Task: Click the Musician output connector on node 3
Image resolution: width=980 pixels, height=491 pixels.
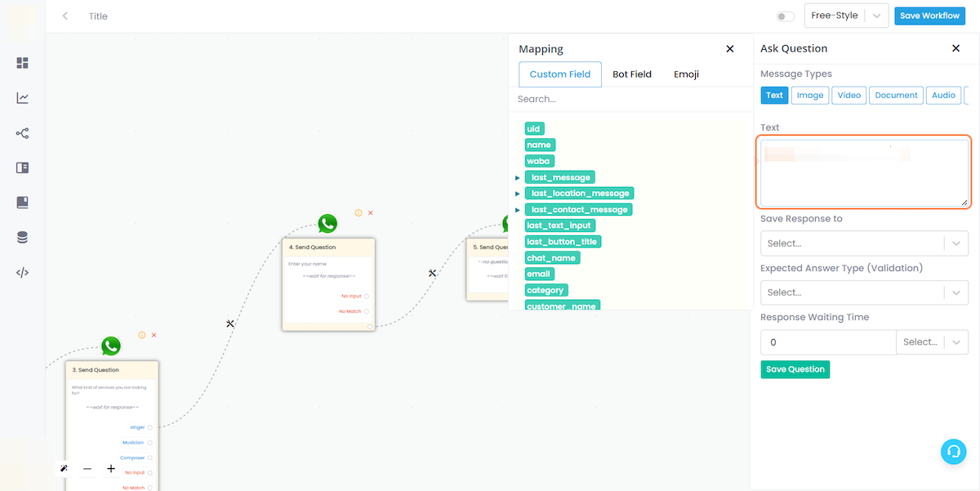Action: (x=150, y=443)
